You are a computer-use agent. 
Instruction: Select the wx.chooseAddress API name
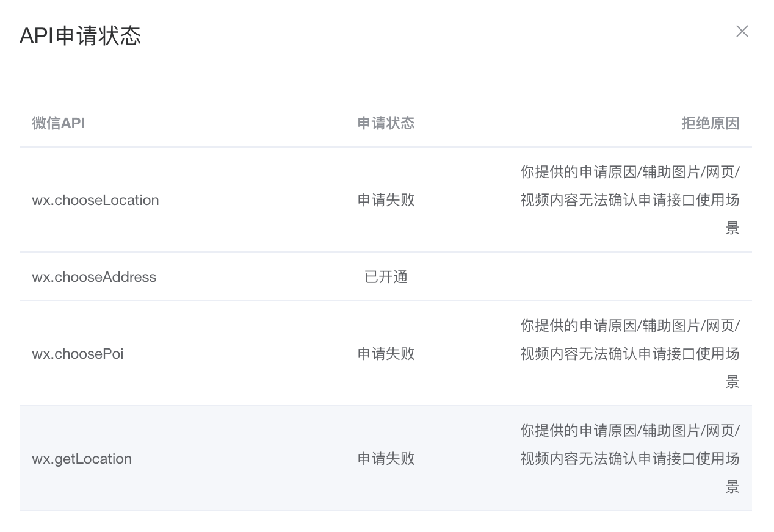[94, 277]
